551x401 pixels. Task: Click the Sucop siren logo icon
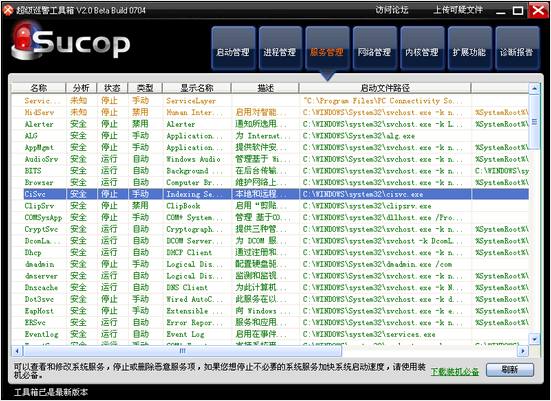click(25, 40)
